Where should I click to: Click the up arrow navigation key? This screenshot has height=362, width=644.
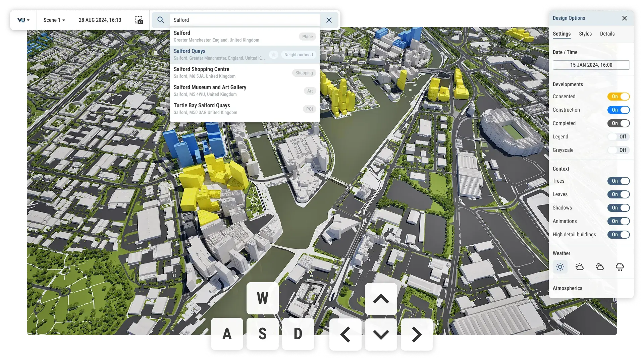point(381,299)
